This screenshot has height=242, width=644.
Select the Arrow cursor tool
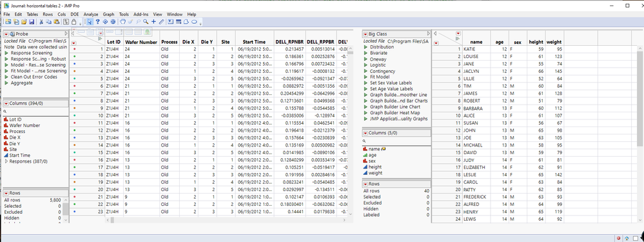[x=90, y=22]
